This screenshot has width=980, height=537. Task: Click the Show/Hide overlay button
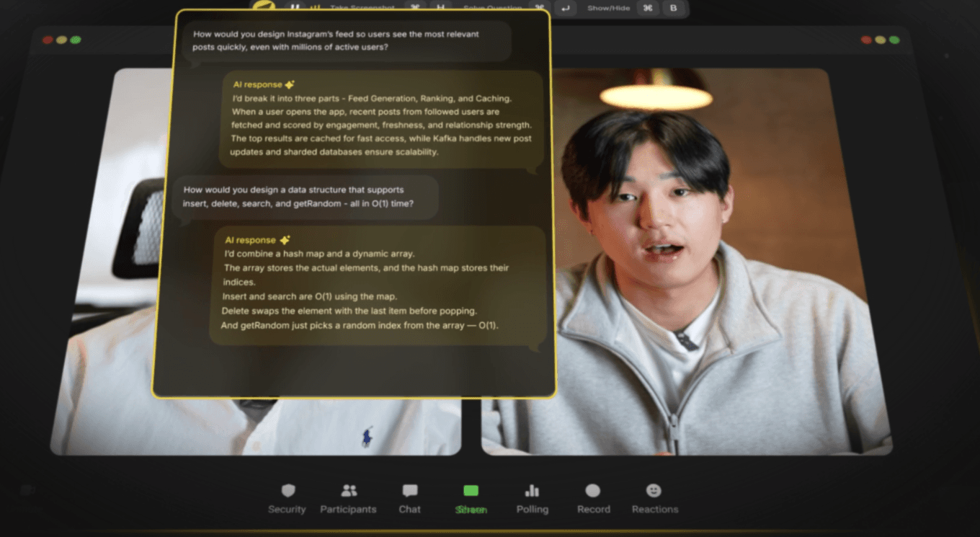click(608, 8)
